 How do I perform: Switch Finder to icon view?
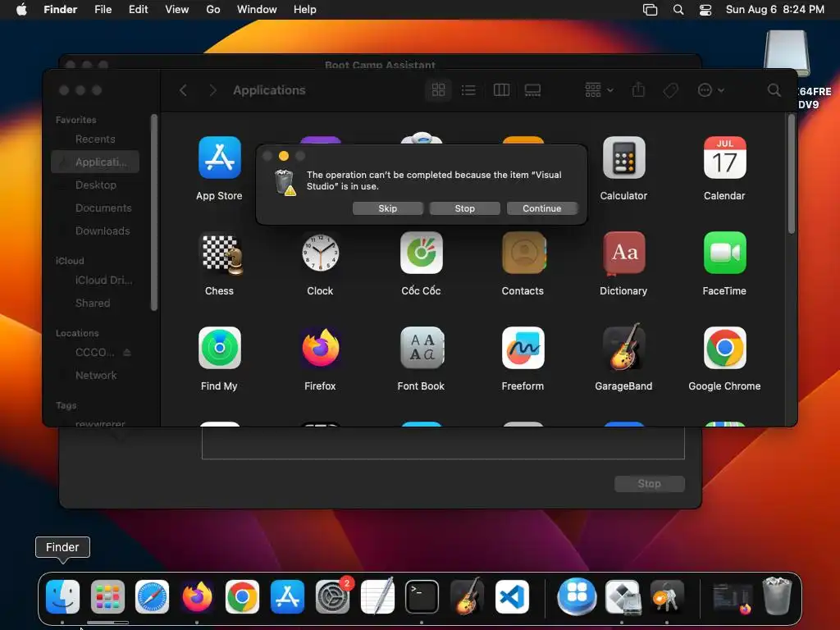click(x=438, y=90)
